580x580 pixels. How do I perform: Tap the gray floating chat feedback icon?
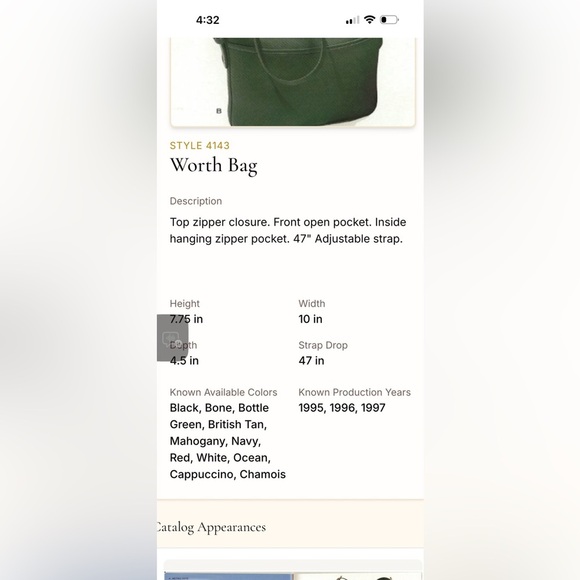(172, 338)
